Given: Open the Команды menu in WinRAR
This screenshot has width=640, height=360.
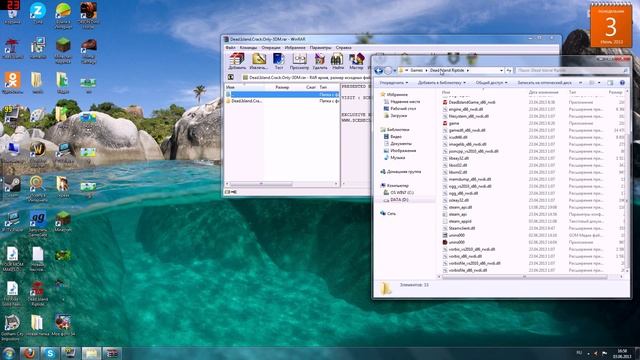Looking at the screenshot, I should [248, 48].
